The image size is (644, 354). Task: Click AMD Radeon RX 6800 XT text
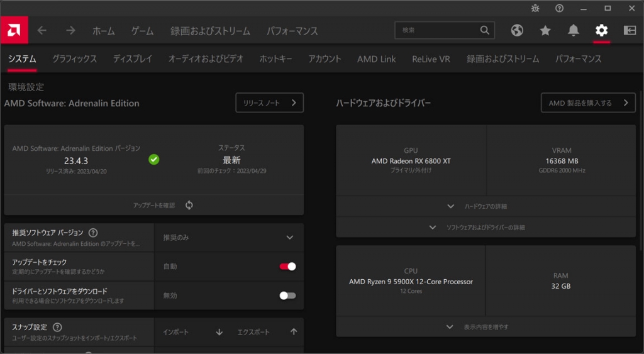pos(411,161)
